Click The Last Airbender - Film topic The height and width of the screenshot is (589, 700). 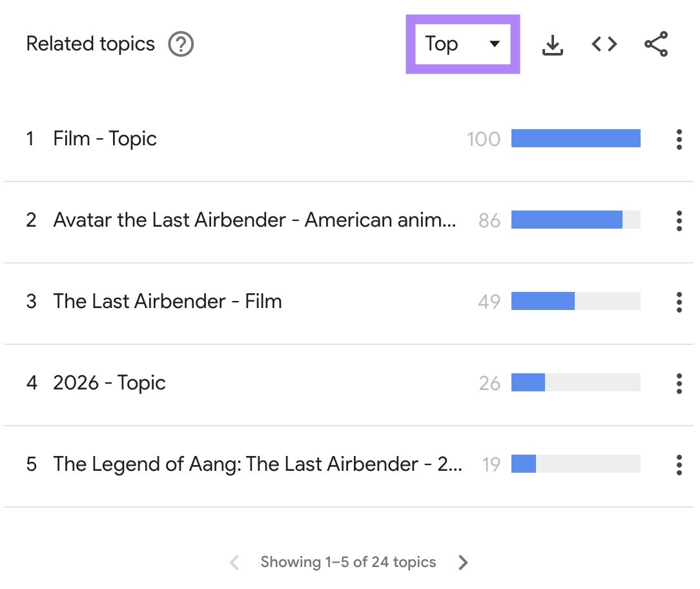coord(167,302)
